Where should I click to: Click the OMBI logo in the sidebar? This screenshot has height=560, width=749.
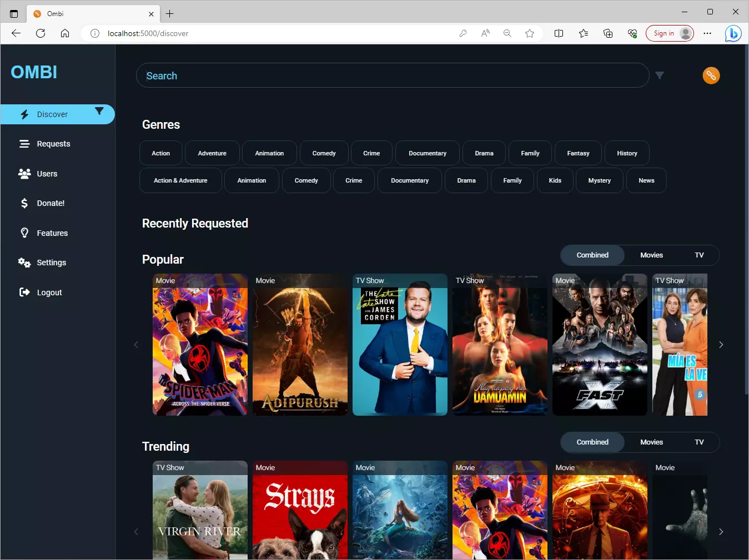pos(34,72)
